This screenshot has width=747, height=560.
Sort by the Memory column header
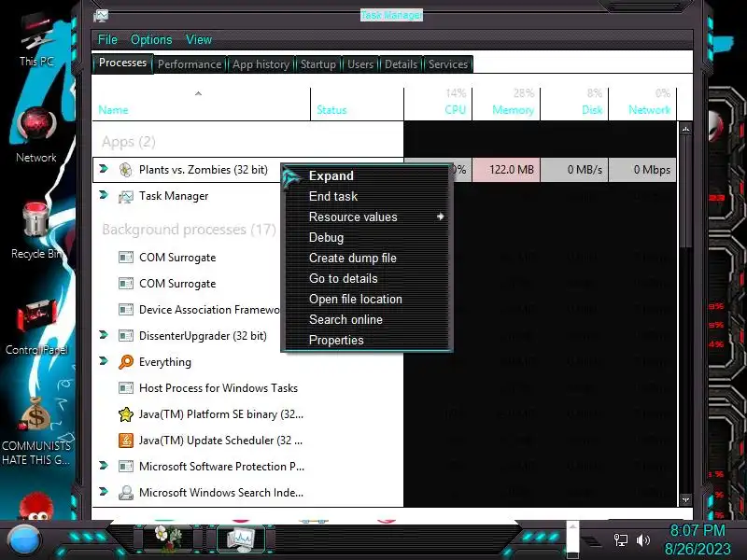[506, 104]
